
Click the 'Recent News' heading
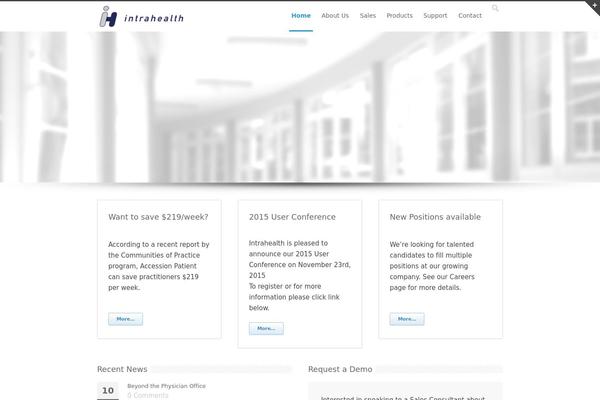click(x=122, y=369)
